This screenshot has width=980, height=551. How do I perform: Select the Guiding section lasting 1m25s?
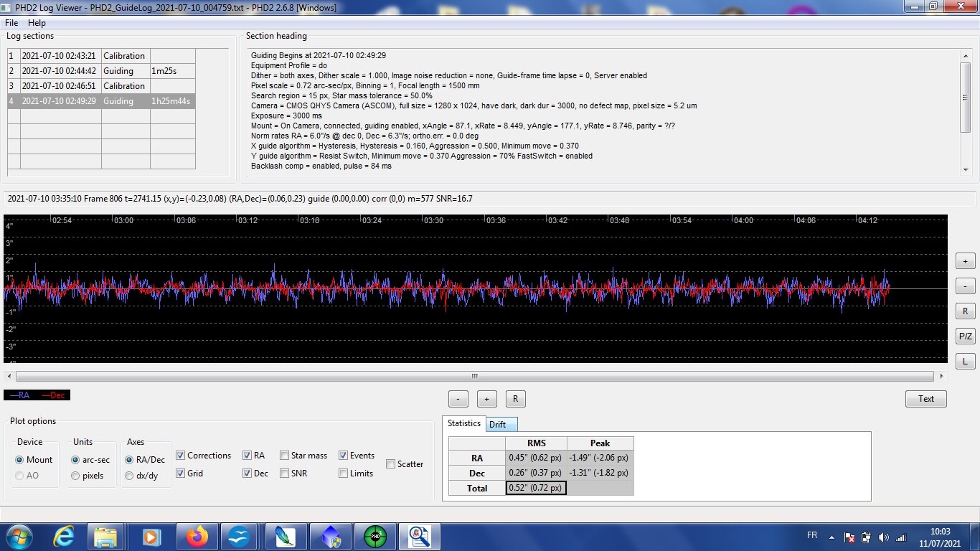pyautogui.click(x=100, y=71)
